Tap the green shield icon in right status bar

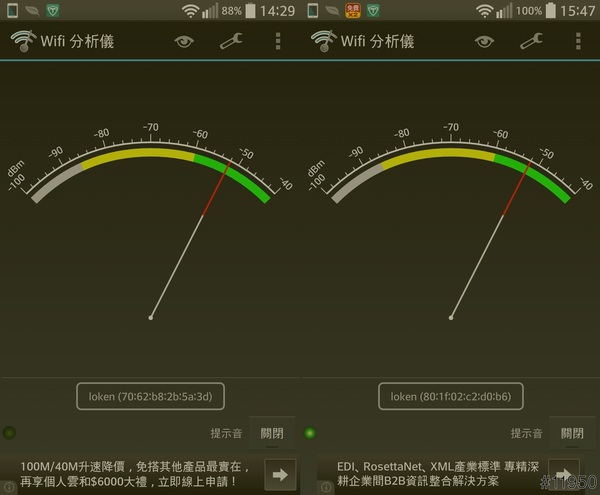coord(373,10)
